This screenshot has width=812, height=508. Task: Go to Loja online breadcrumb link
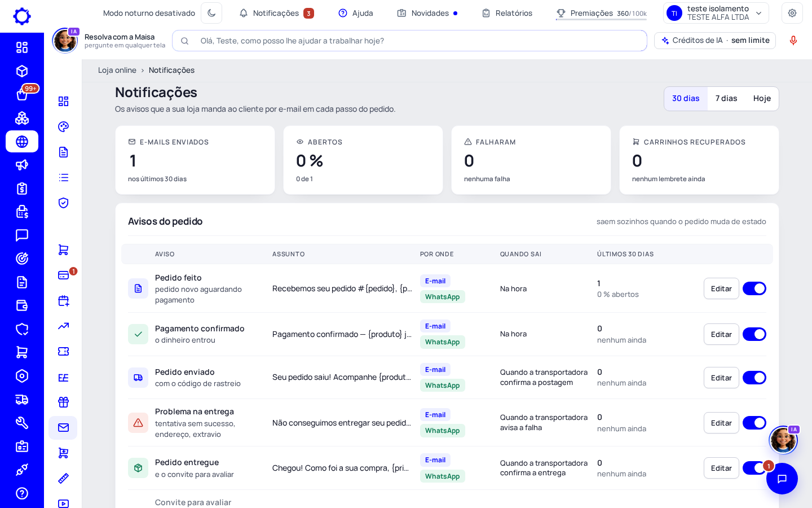(x=117, y=70)
